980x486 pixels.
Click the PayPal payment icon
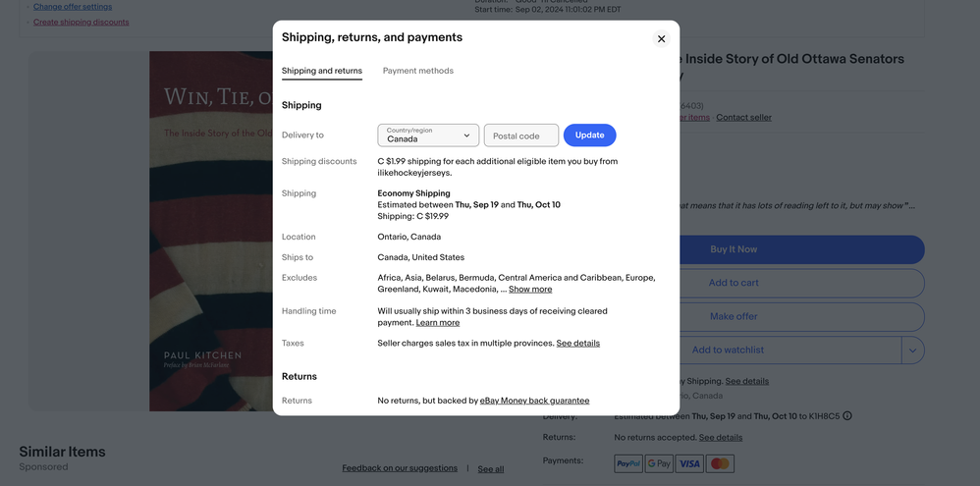[x=627, y=463]
